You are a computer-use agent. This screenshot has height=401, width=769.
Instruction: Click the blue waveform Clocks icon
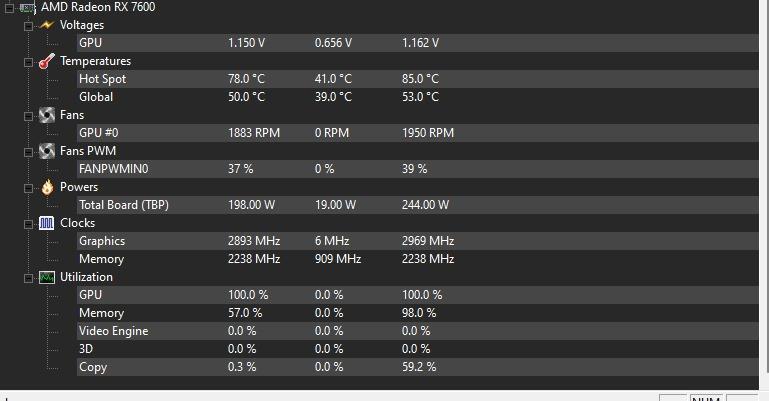[47, 223]
